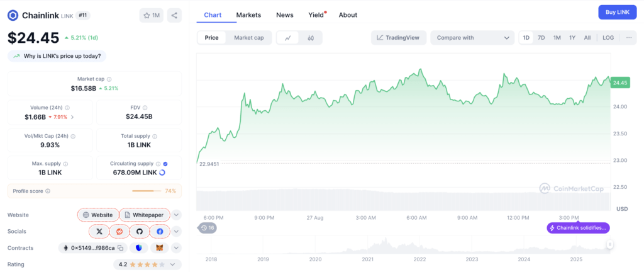This screenshot has width=644, height=272.
Task: Switch chart to Price view
Action: (212, 38)
